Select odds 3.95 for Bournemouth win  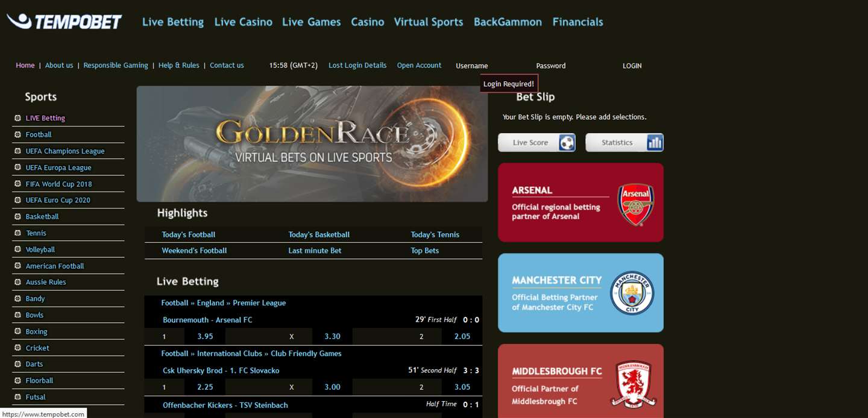coord(205,336)
